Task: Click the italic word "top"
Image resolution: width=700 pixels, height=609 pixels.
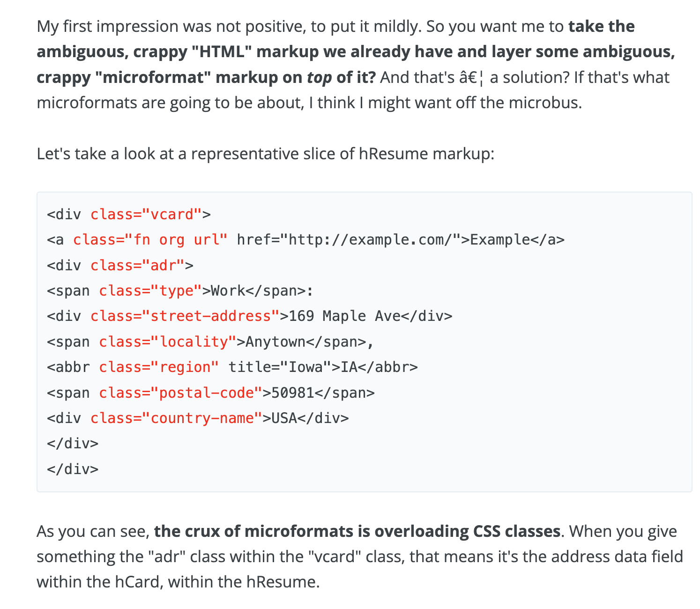Action: pyautogui.click(x=319, y=77)
